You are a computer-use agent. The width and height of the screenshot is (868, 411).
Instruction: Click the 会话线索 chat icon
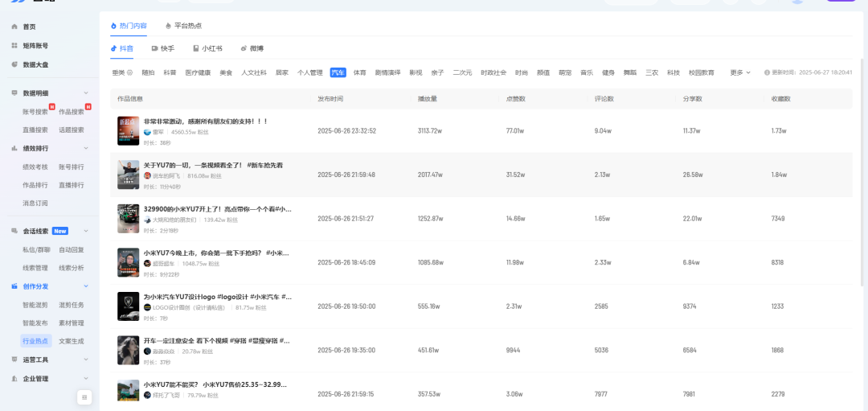[14, 231]
